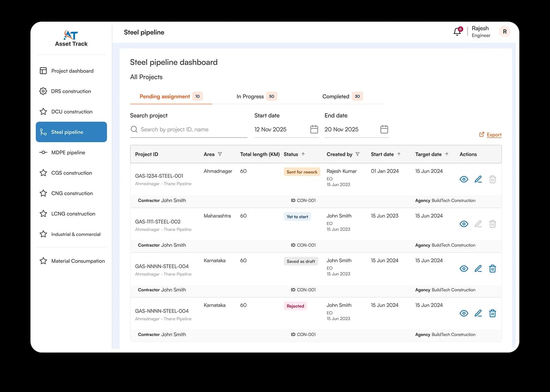Delete the Saved as draft project
The height and width of the screenshot is (392, 550).
tap(492, 269)
